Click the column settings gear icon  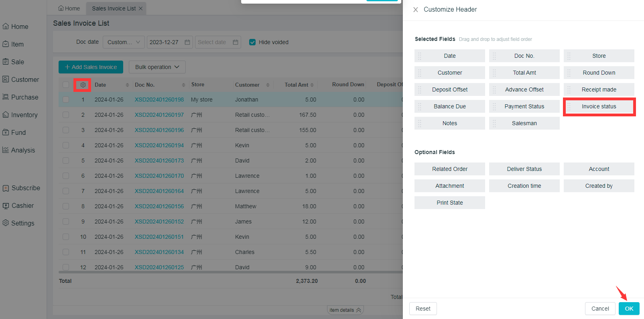point(83,85)
